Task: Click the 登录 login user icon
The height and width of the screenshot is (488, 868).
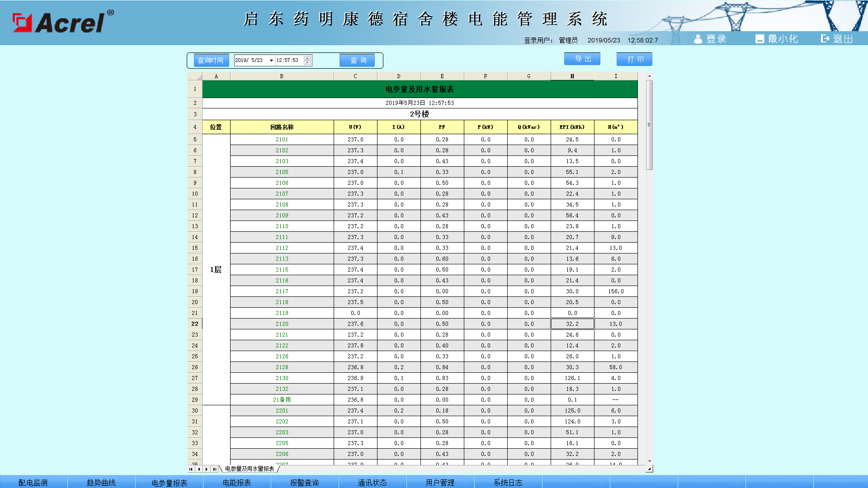Action: (698, 39)
